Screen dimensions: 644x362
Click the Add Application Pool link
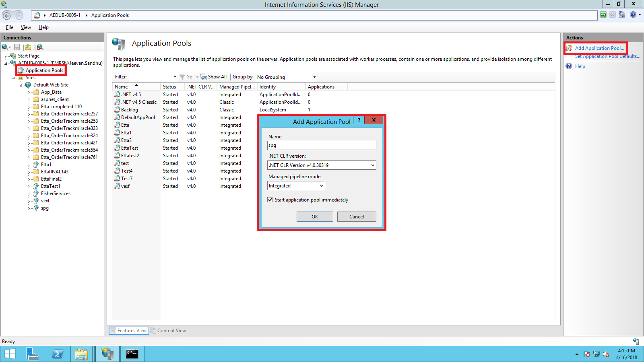tap(600, 48)
